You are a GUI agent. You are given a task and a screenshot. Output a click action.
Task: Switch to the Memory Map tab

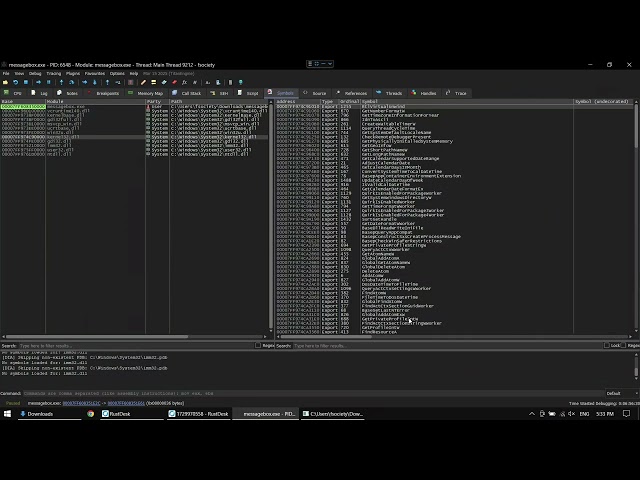point(145,93)
